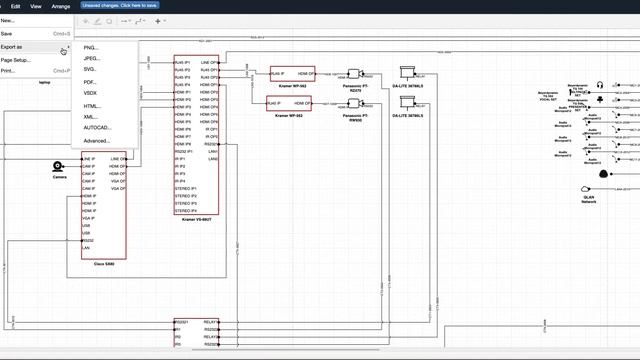
Task: Select the headphones icon
Action: [x=600, y=85]
